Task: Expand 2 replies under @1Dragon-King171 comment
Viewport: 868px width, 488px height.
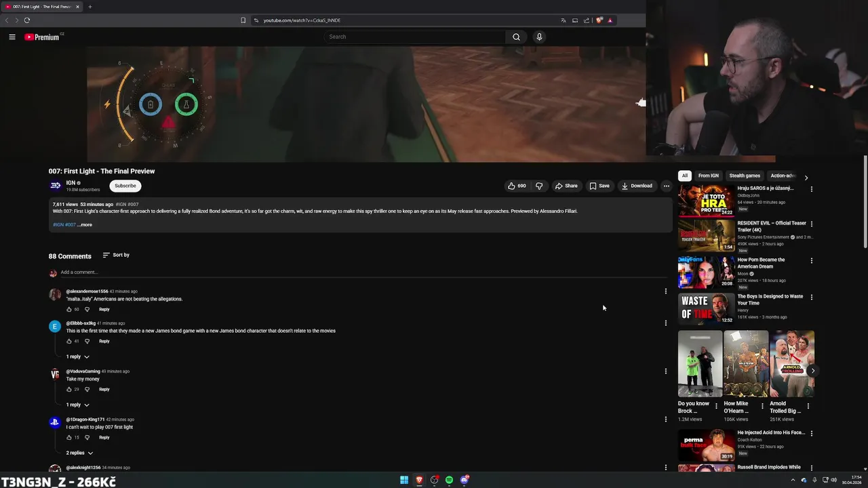Action: coord(79,453)
